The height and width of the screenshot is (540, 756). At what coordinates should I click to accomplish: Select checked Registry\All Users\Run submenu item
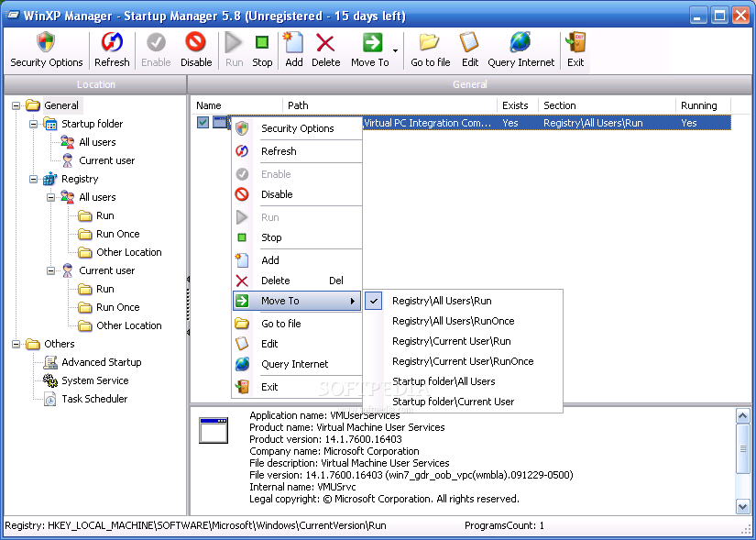(x=463, y=301)
